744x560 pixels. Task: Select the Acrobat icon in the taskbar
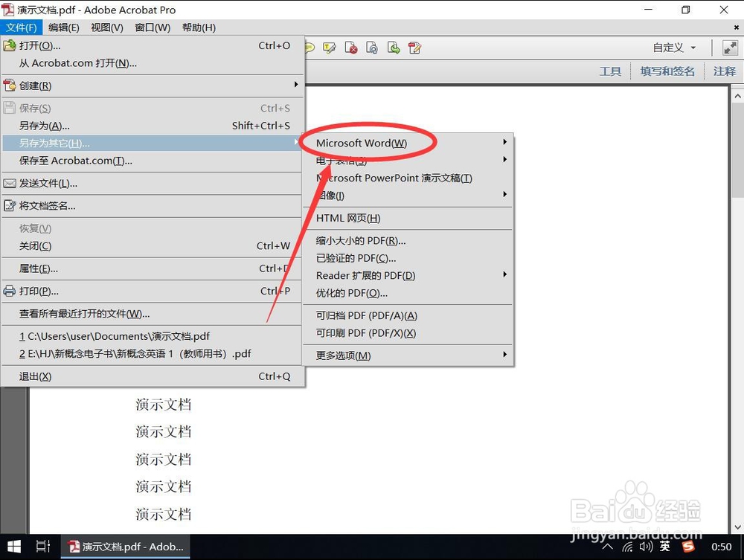(x=125, y=547)
